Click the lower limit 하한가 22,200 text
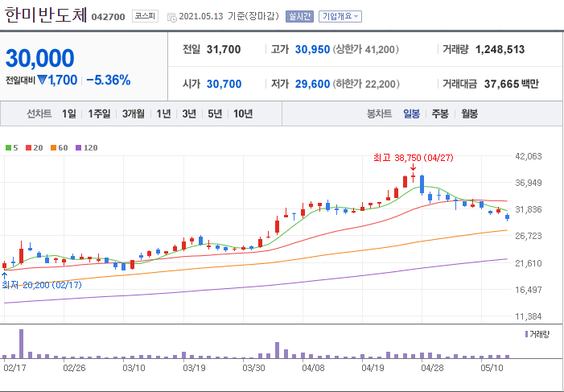This screenshot has height=392, width=564. pyautogui.click(x=366, y=84)
